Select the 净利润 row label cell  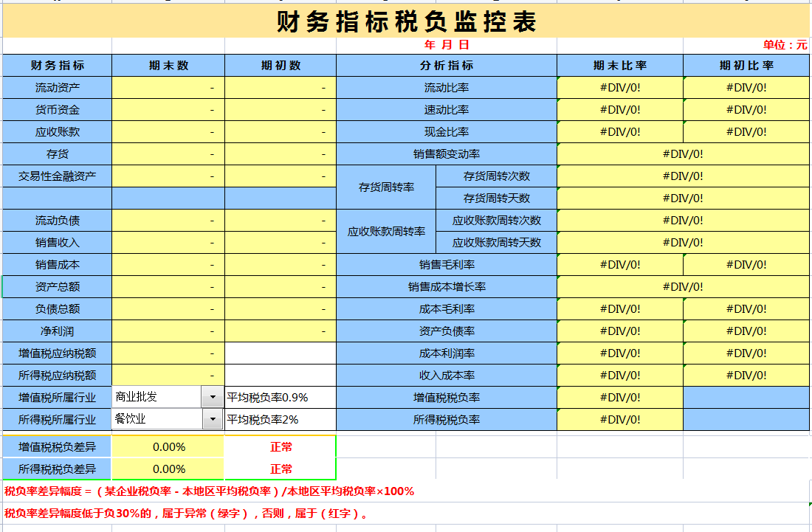[55, 331]
